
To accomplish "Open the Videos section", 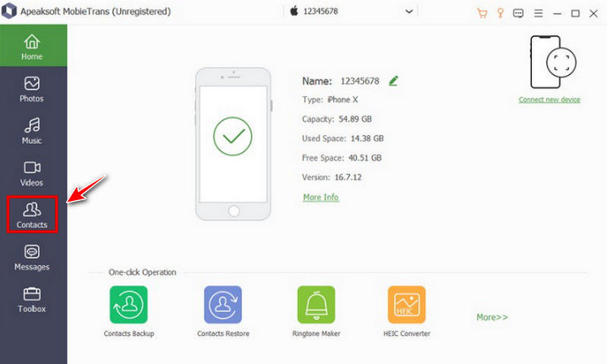I will (x=32, y=174).
